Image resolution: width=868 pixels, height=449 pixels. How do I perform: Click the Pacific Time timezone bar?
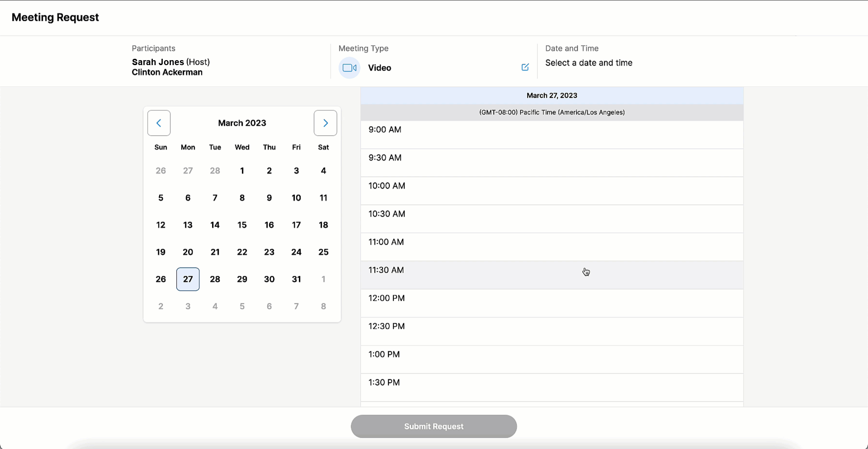click(x=552, y=113)
